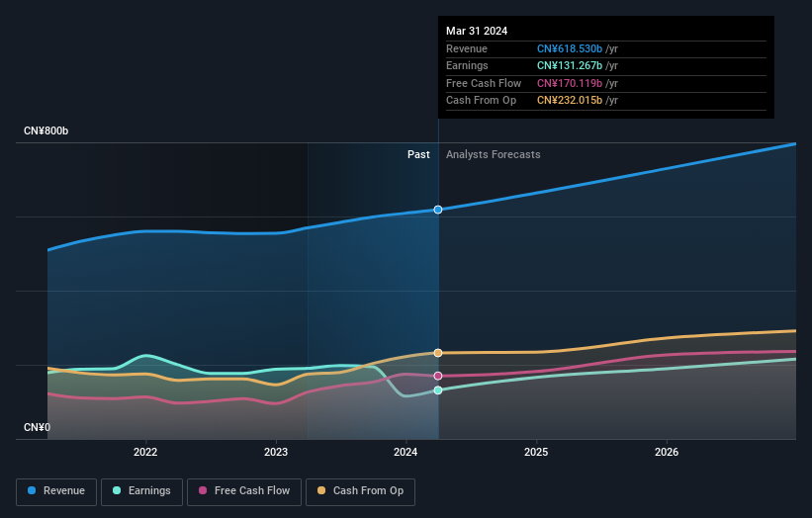Click the Earnings row label in tooltip
This screenshot has height=518, width=812.
point(467,65)
